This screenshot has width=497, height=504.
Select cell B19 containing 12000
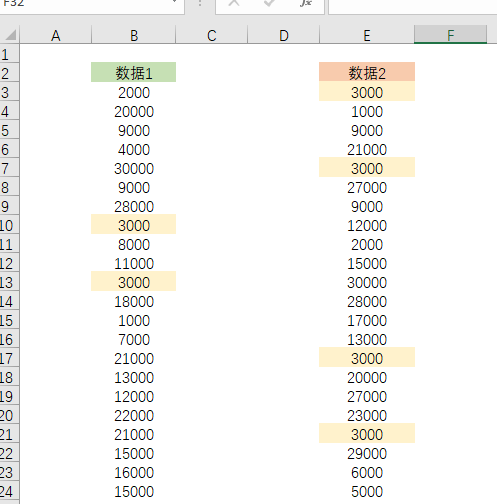click(x=133, y=396)
